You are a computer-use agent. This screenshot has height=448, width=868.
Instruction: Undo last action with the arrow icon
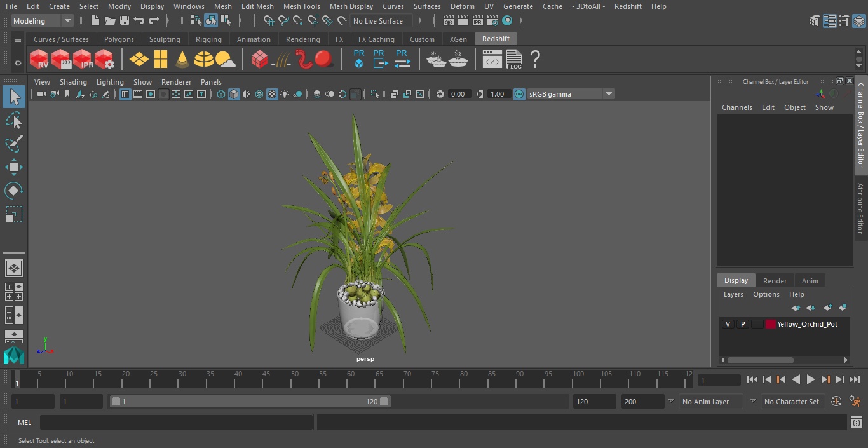(x=139, y=21)
